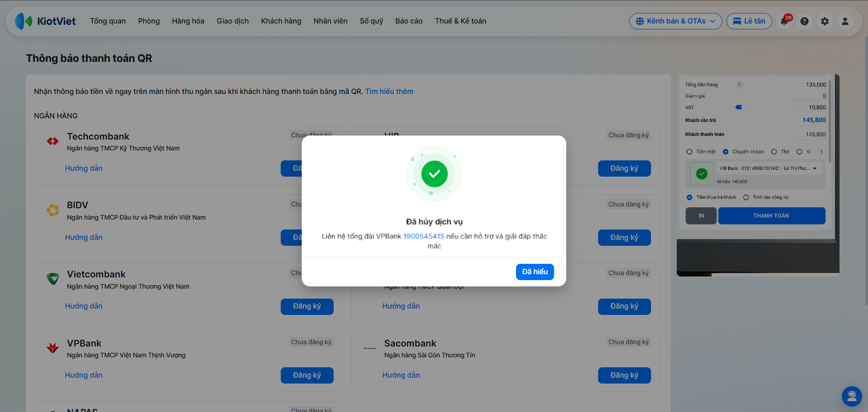Screen dimensions: 868x412
Task: Click the THANH TOÁN button in preview
Action: [772, 216]
